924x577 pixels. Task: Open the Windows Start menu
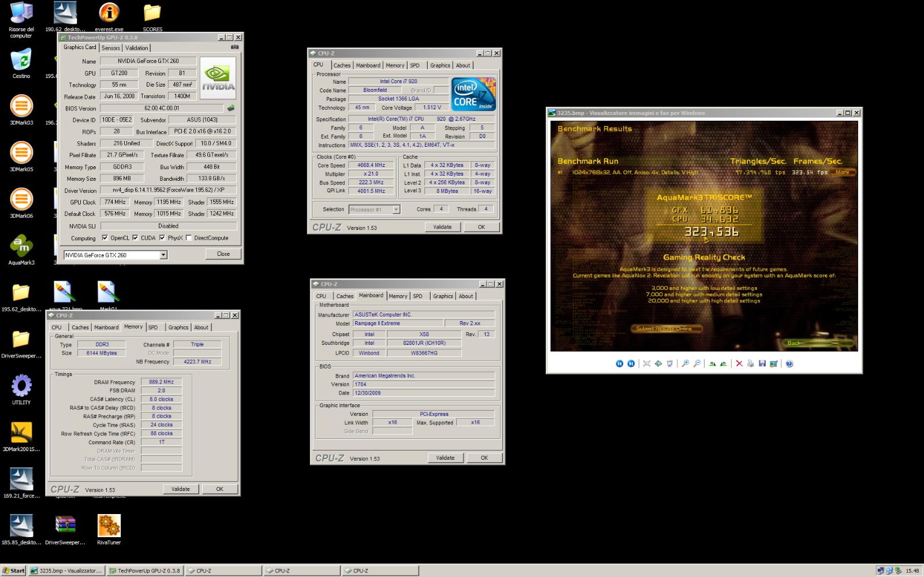[x=13, y=571]
